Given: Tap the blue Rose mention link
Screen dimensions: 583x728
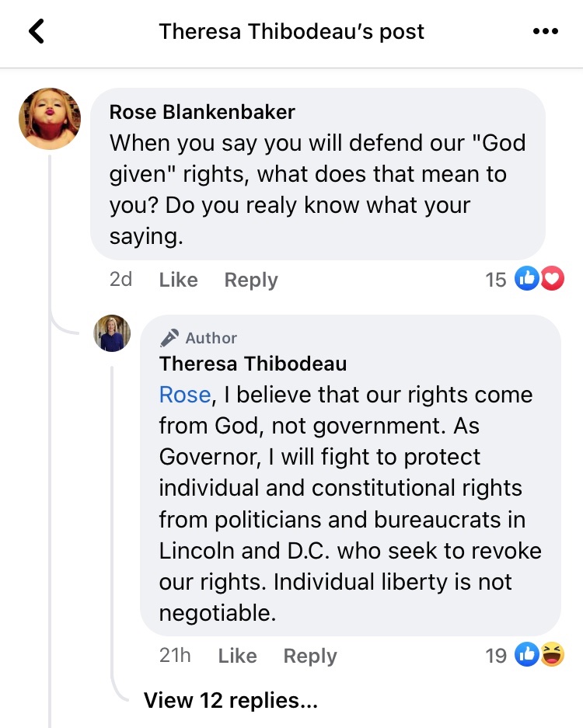Looking at the screenshot, I should tap(184, 395).
